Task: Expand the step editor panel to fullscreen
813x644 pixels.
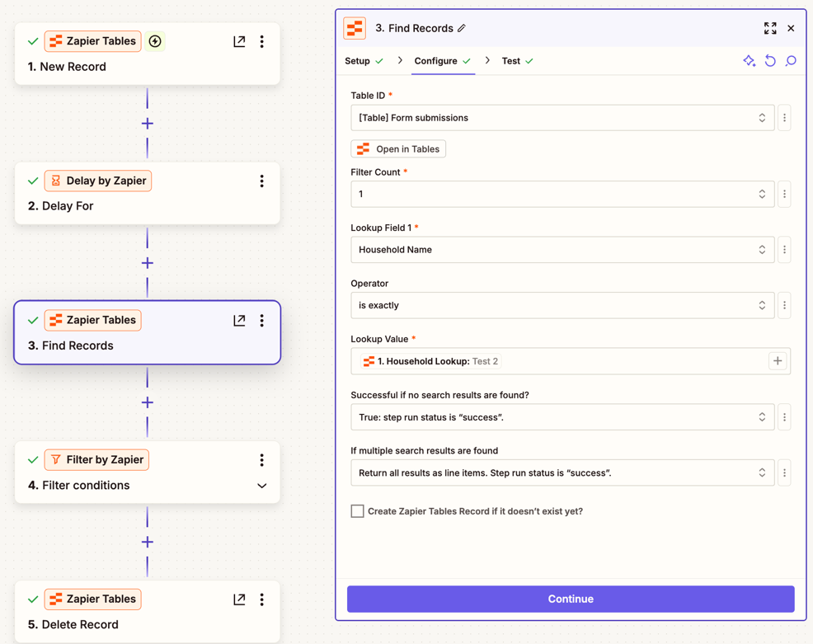Action: click(x=770, y=28)
